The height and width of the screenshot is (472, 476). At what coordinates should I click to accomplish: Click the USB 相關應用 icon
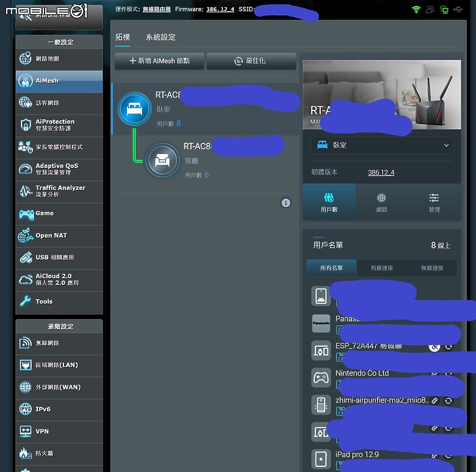[26, 257]
